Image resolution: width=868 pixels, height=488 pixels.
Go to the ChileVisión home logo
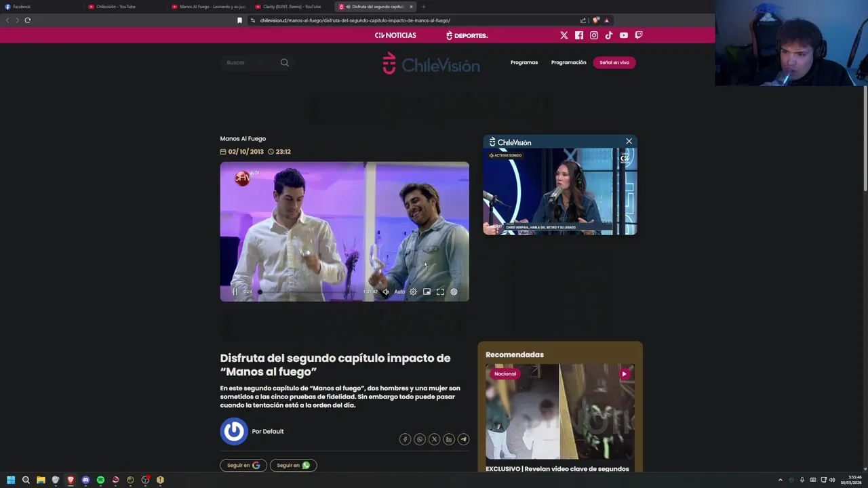click(x=431, y=64)
